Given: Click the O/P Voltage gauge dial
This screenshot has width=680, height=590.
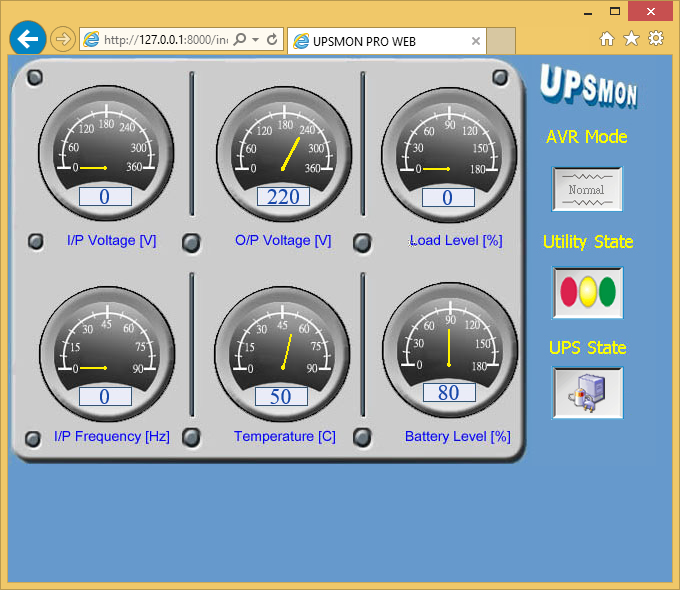Looking at the screenshot, I should 284,153.
